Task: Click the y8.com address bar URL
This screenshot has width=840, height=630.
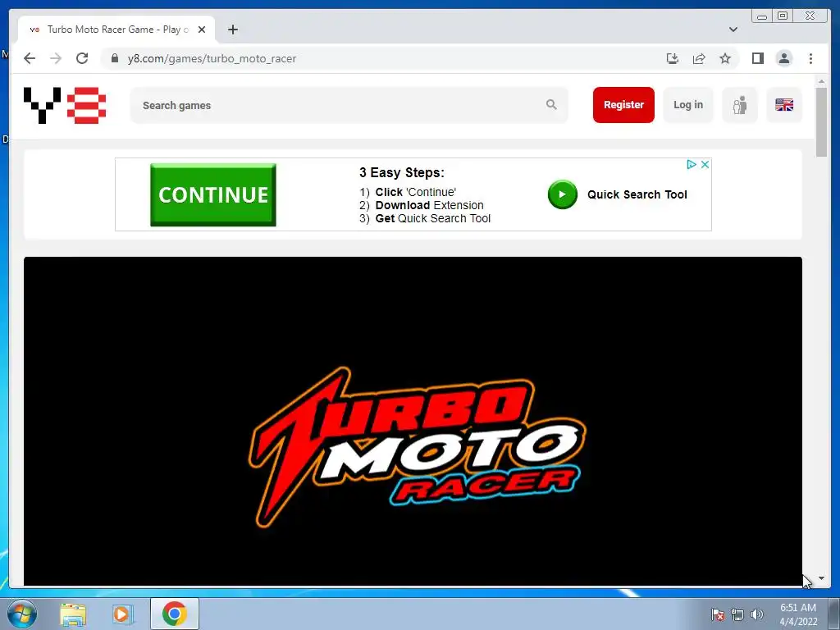Action: 212,58
